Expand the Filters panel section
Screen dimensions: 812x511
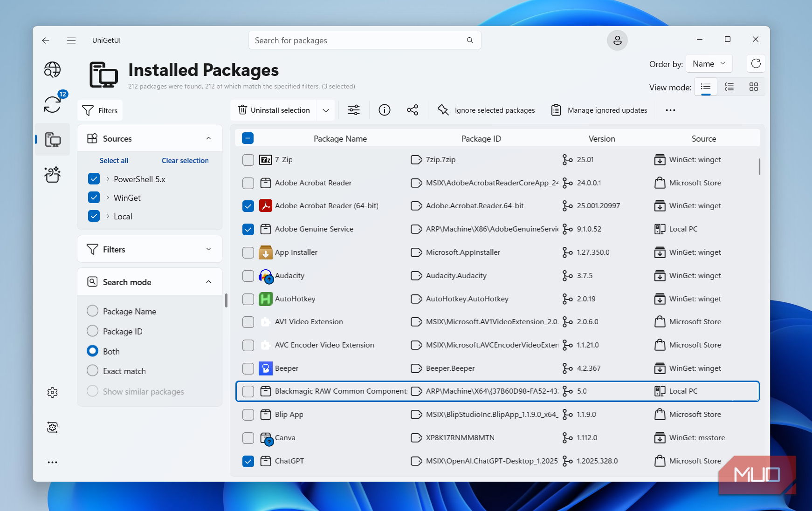pos(208,249)
